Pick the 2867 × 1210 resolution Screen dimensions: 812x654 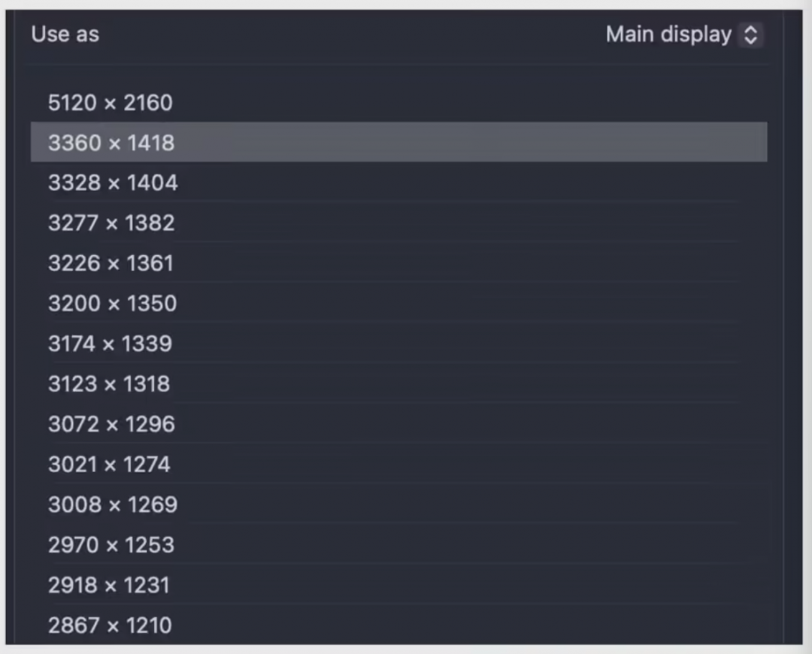click(111, 625)
